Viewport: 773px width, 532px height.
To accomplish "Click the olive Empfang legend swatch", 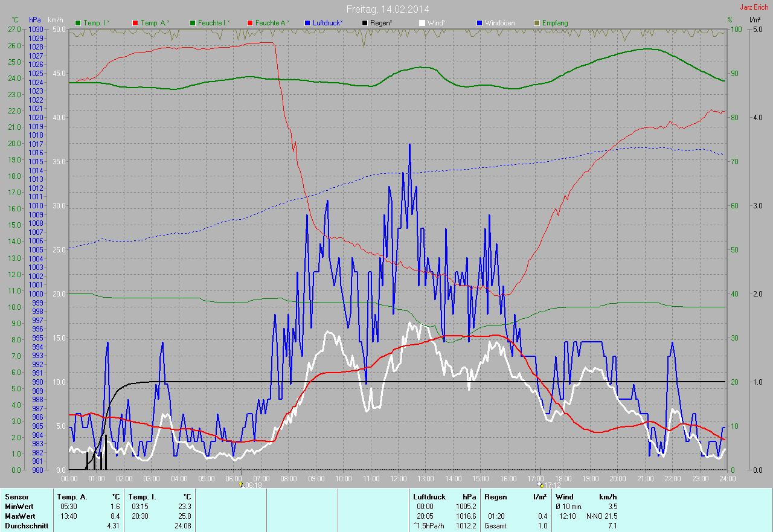I will pos(537,23).
